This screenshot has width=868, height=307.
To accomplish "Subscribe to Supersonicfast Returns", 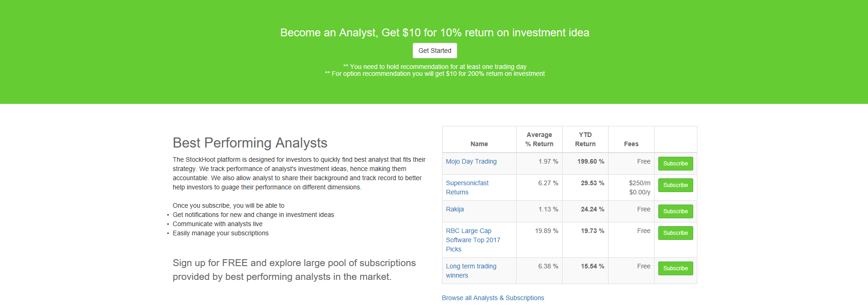I will pos(675,185).
